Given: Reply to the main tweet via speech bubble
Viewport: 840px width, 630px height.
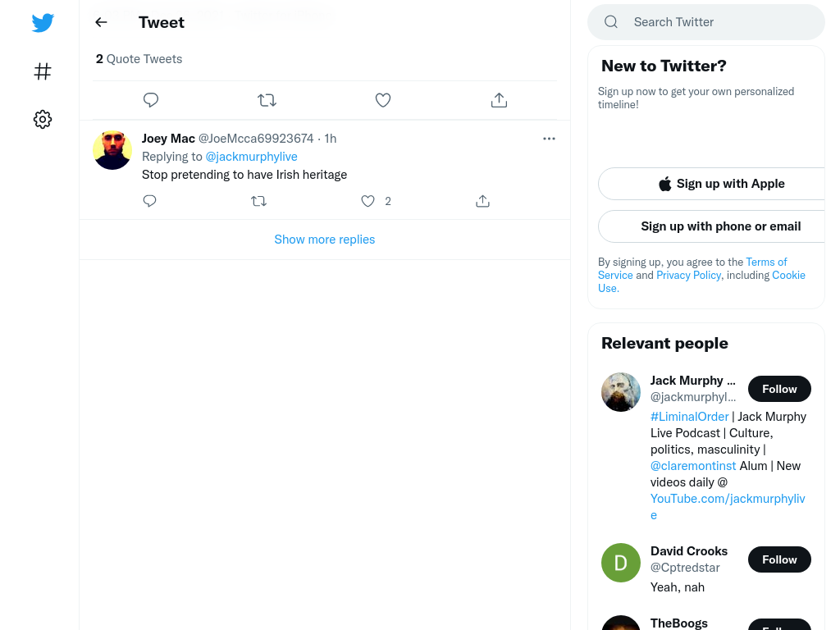Looking at the screenshot, I should click(151, 99).
